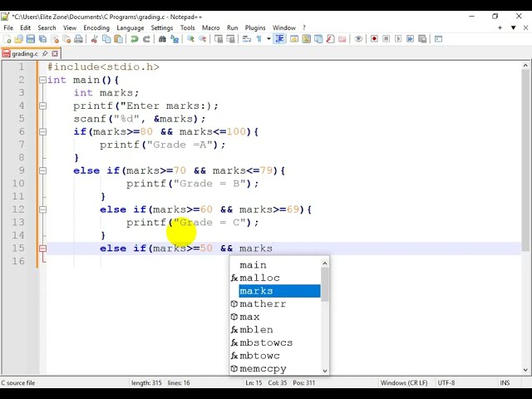Open the Document Map icon
The width and height of the screenshot is (532, 399).
point(306,39)
